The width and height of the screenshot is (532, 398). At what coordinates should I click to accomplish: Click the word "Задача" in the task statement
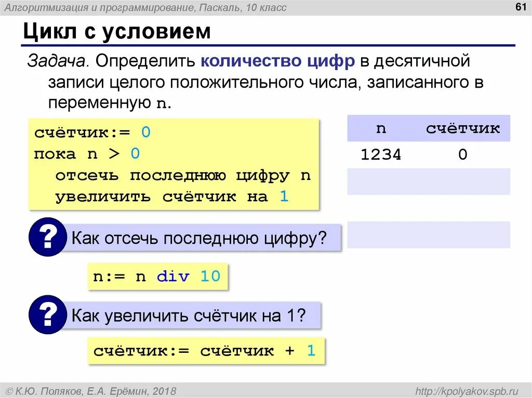pos(56,61)
